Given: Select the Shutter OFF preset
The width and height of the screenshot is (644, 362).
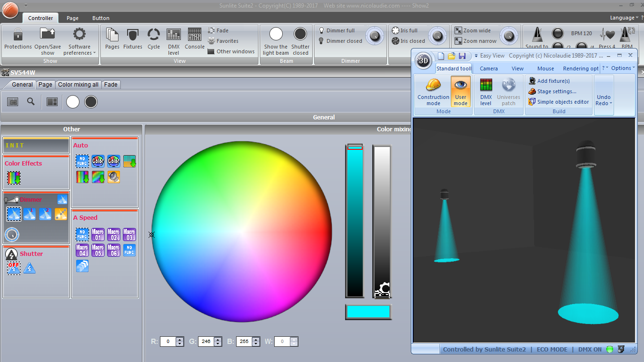Looking at the screenshot, I should coord(13,268).
